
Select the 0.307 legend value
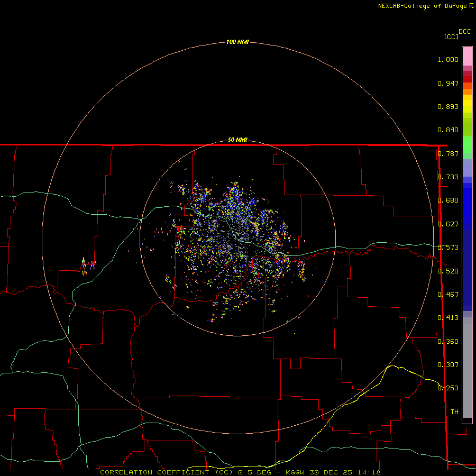point(448,365)
